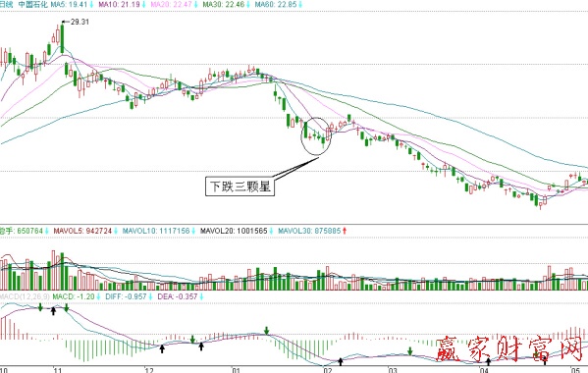Click the MACD(12,26,9) indicator title
The width and height of the screenshot is (588, 373).
click(x=25, y=296)
